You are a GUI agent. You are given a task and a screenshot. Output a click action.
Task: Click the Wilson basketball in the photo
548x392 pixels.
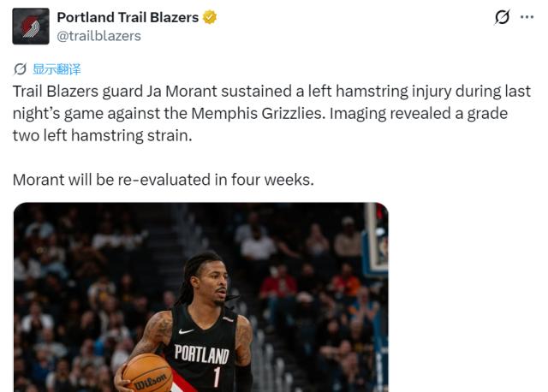(148, 373)
